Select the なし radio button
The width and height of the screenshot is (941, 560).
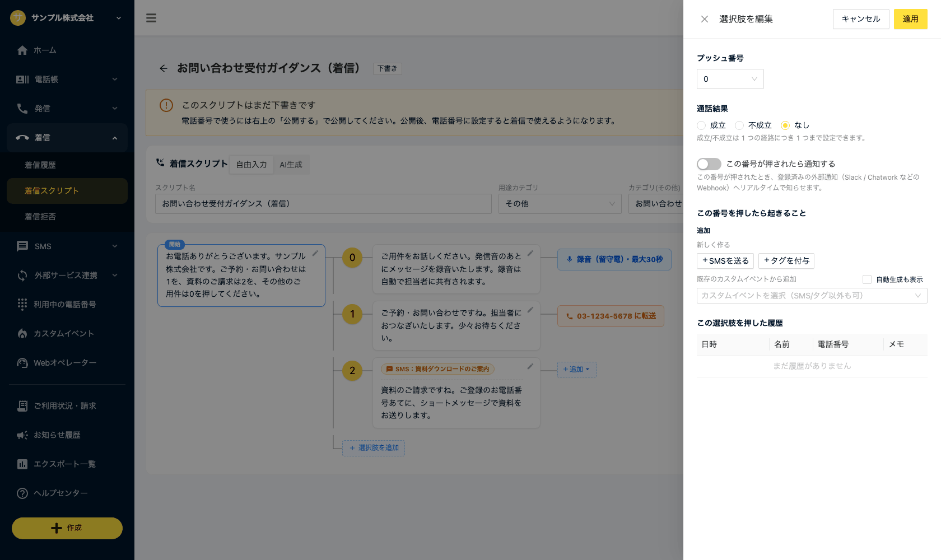[785, 125]
